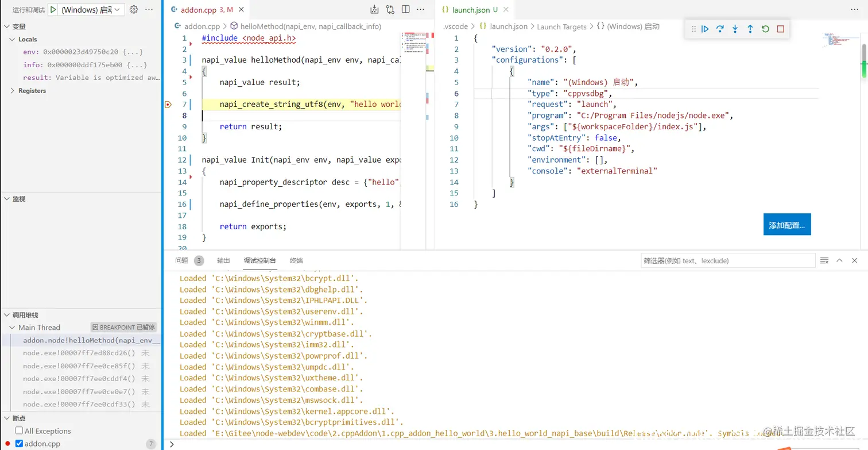
Task: Select stack frame node.exe!00007ff7ee0cddf4()
Action: [x=81, y=379]
